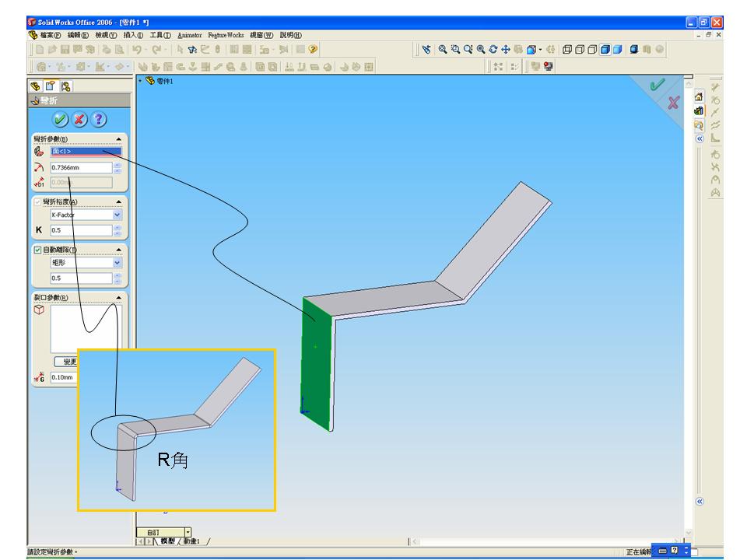Open the 矩形 relief type dropdown

click(x=117, y=263)
